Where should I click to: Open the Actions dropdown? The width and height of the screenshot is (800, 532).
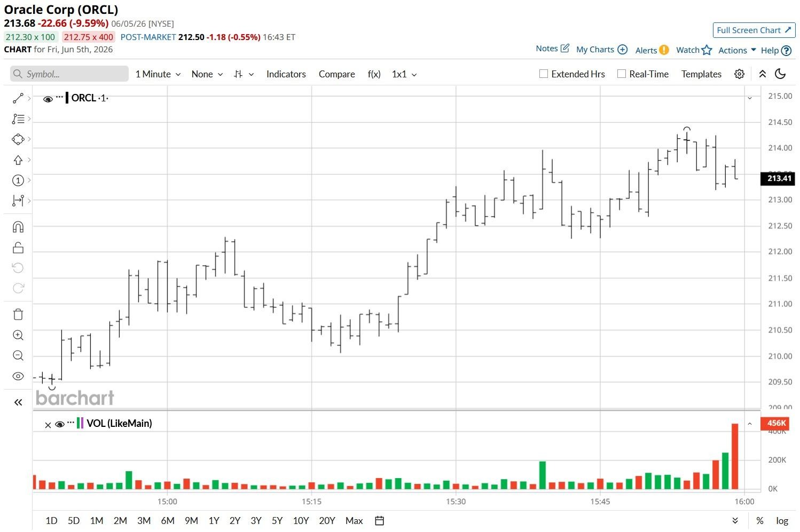pos(737,50)
